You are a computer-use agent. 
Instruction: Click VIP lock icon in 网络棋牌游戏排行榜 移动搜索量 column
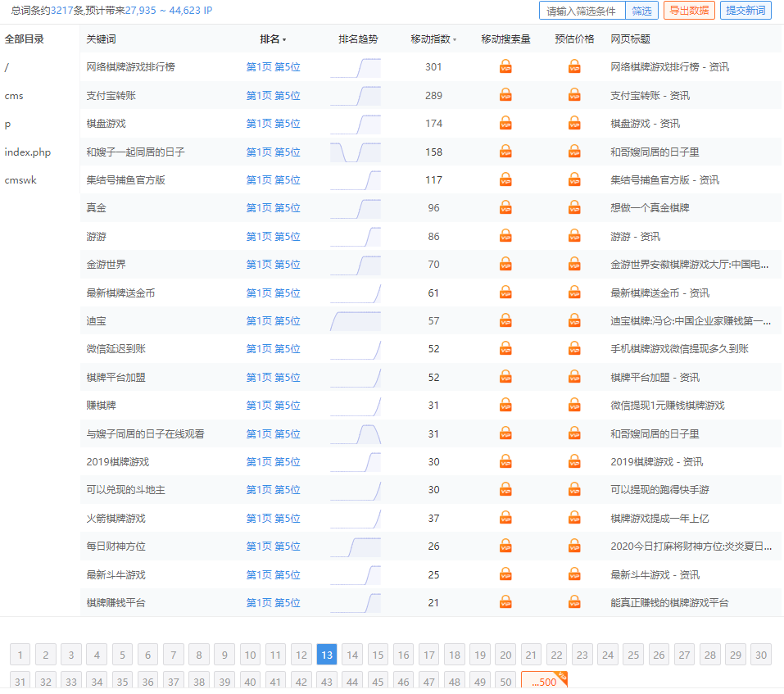[505, 67]
